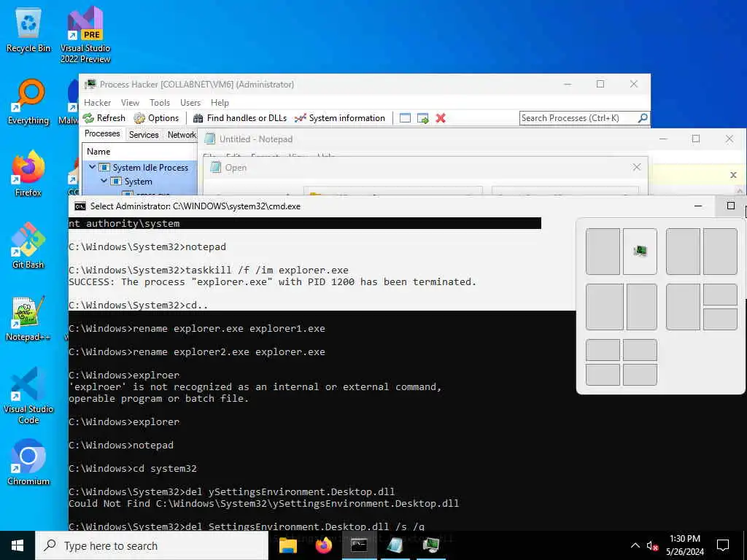Click the Process Hacker title bar icon
The height and width of the screenshot is (560, 747).
[x=90, y=85]
